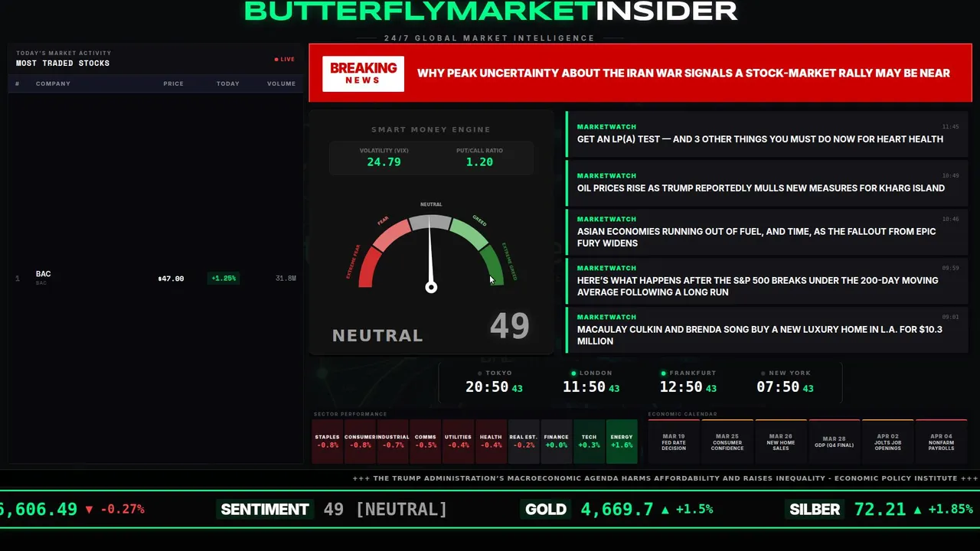Click the Frankfurt market open green dot
This screenshot has height=551, width=980.
click(x=664, y=373)
